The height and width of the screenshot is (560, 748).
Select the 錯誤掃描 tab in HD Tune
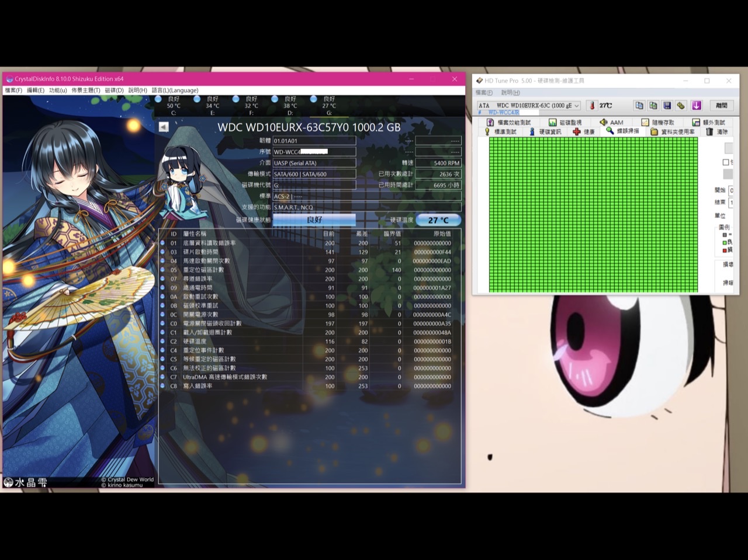tap(623, 131)
